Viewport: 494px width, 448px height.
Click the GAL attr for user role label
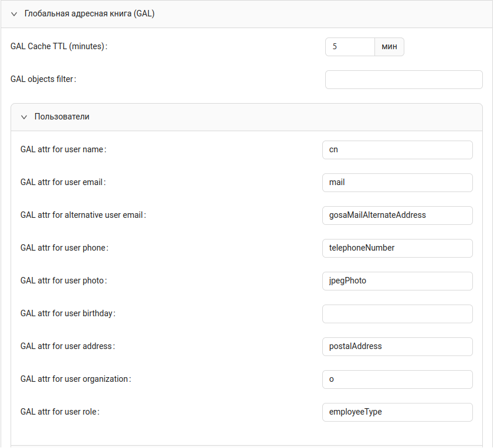59,412
